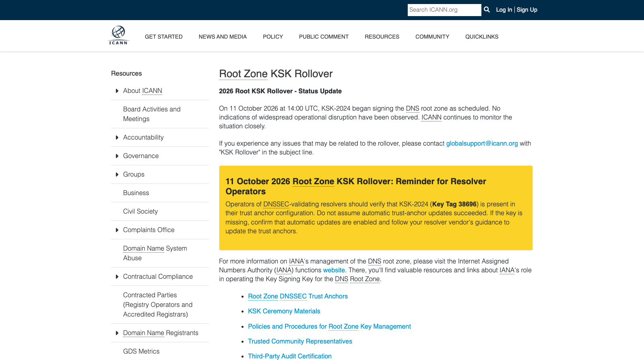
Task: Open the IANA functions website link
Action: [x=334, y=270]
